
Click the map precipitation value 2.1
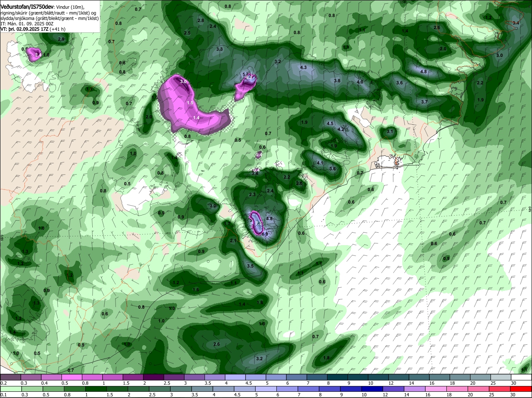click(233, 241)
